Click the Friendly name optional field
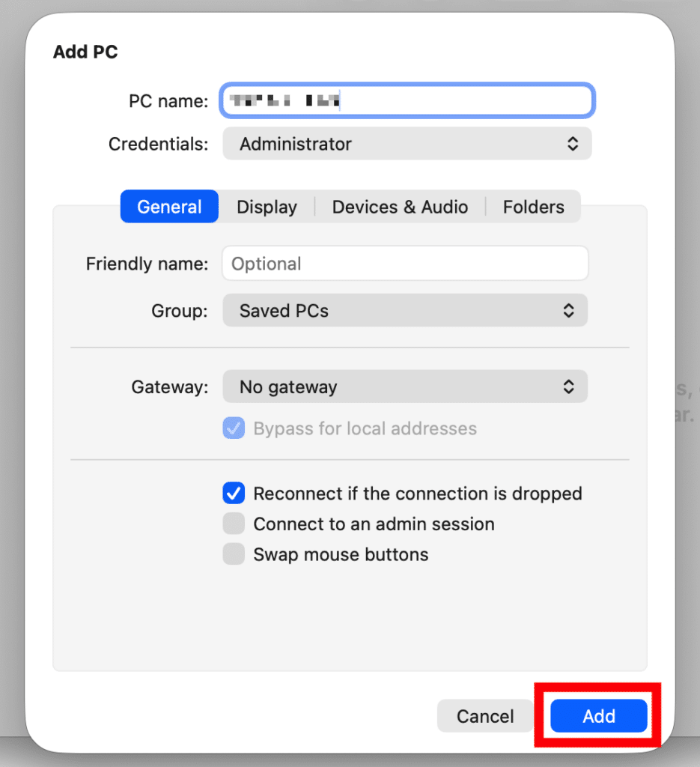 [x=405, y=264]
